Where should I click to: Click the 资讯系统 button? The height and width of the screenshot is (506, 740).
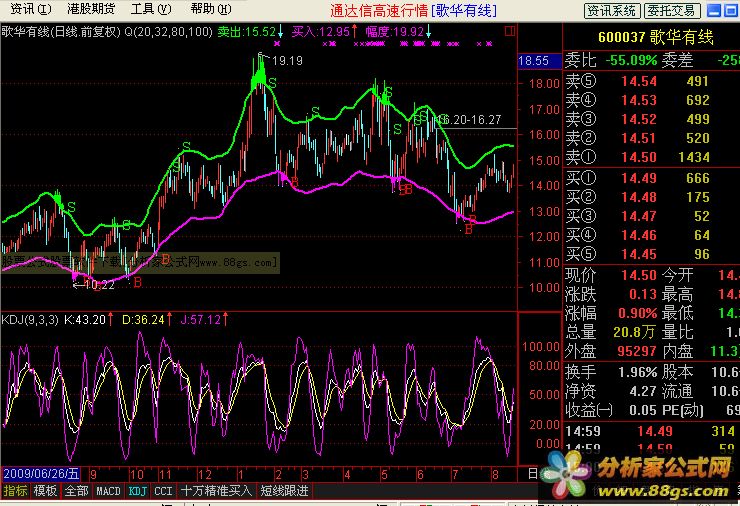click(612, 10)
